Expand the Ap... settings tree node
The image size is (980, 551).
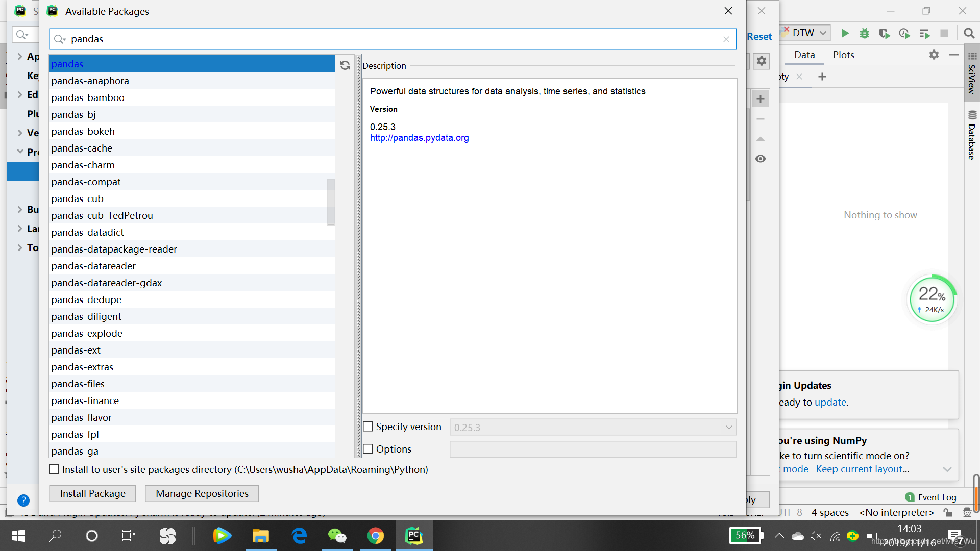point(20,56)
